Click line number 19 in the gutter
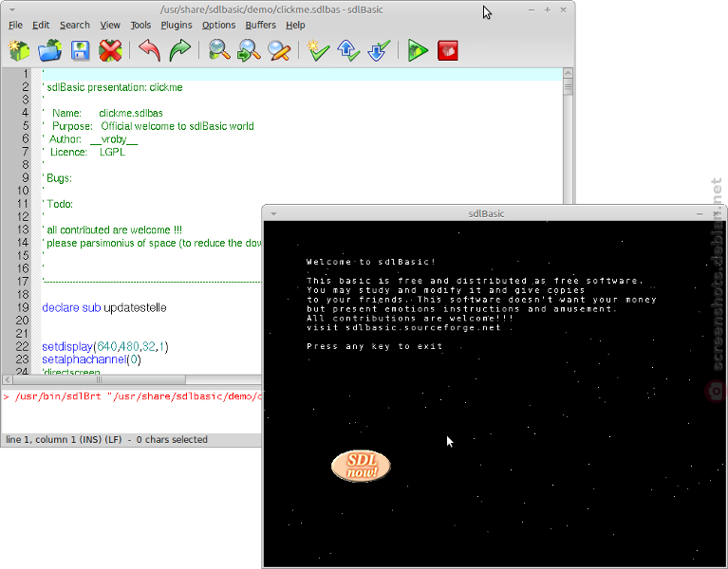 [23, 307]
